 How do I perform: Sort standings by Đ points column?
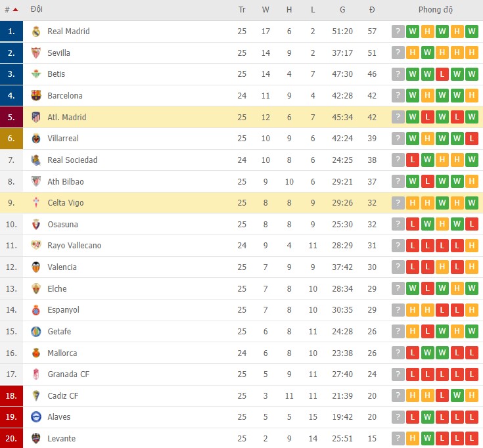(372, 10)
